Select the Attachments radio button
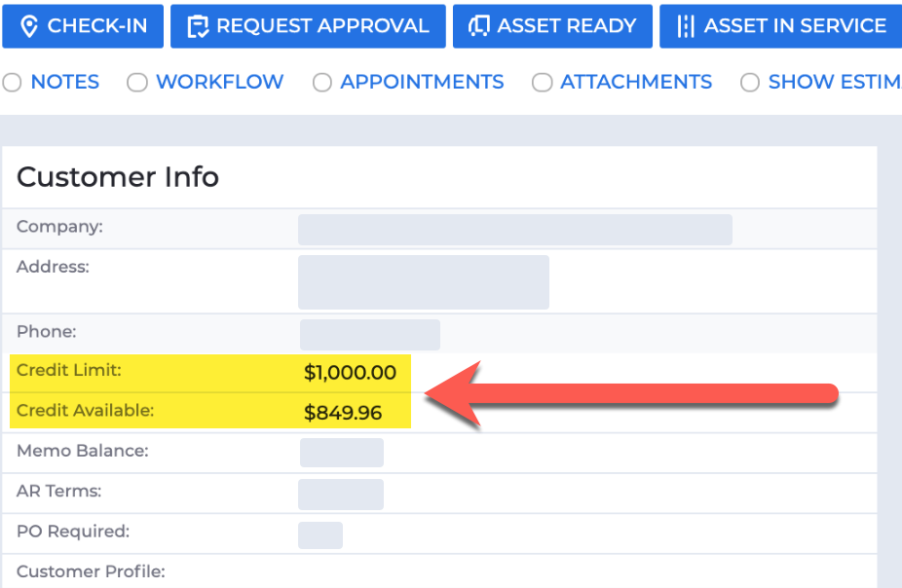Screen dimensions: 902x588 [x=542, y=82]
